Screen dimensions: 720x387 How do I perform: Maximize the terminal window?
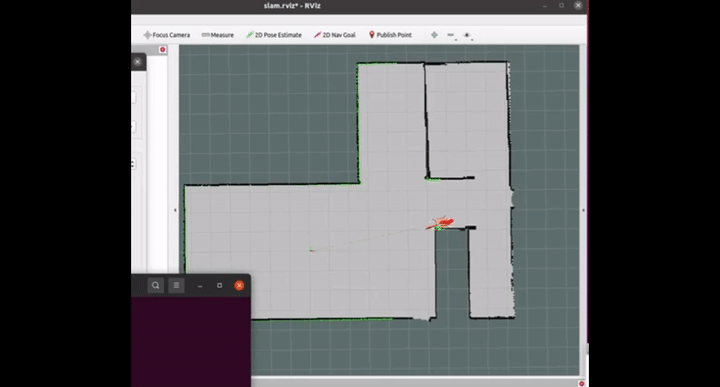pos(219,286)
